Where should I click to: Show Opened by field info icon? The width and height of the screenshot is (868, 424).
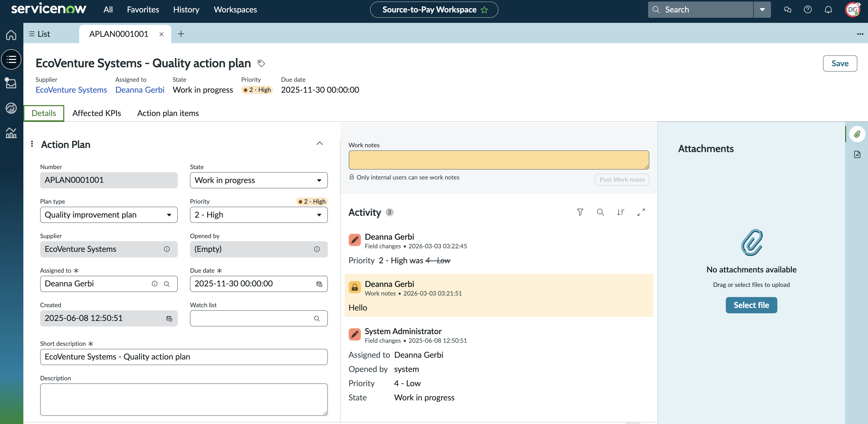pyautogui.click(x=317, y=249)
